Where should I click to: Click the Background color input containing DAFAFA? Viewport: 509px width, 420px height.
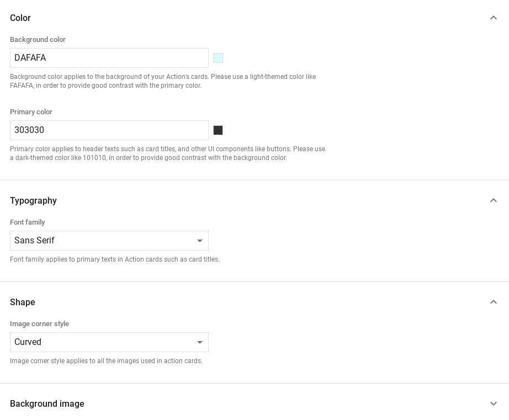[x=109, y=58]
